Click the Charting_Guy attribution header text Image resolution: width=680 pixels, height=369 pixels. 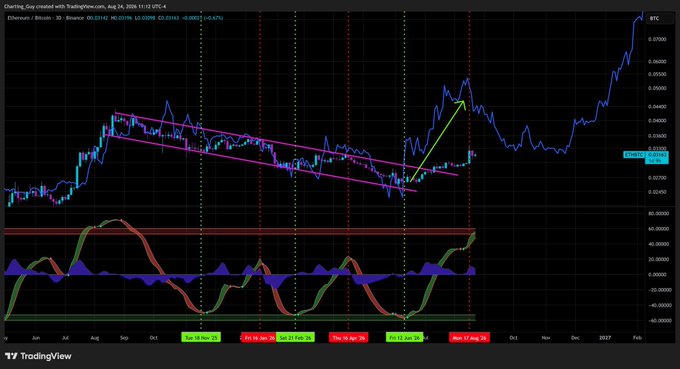tap(85, 7)
